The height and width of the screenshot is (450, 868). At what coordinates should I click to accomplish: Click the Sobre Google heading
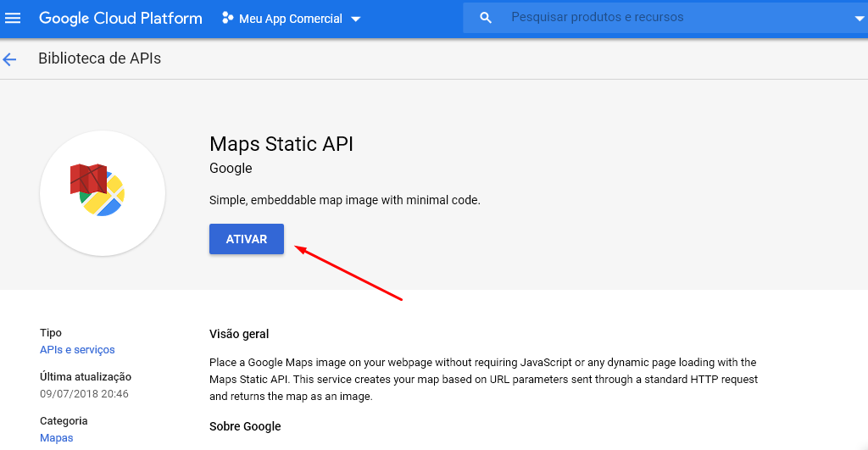pos(245,426)
